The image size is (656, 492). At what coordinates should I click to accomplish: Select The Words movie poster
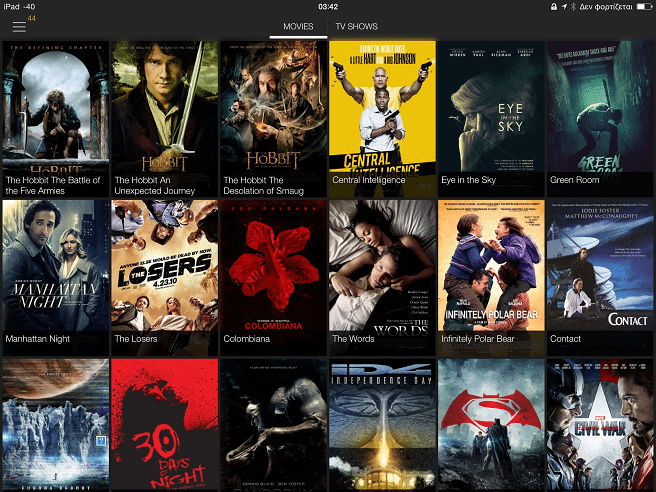coord(382,278)
